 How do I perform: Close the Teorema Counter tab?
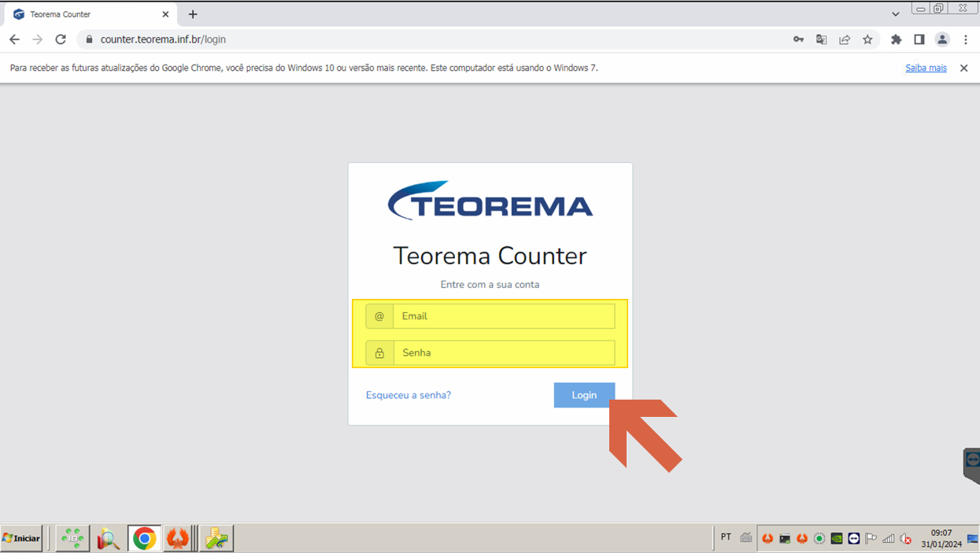coord(165,14)
